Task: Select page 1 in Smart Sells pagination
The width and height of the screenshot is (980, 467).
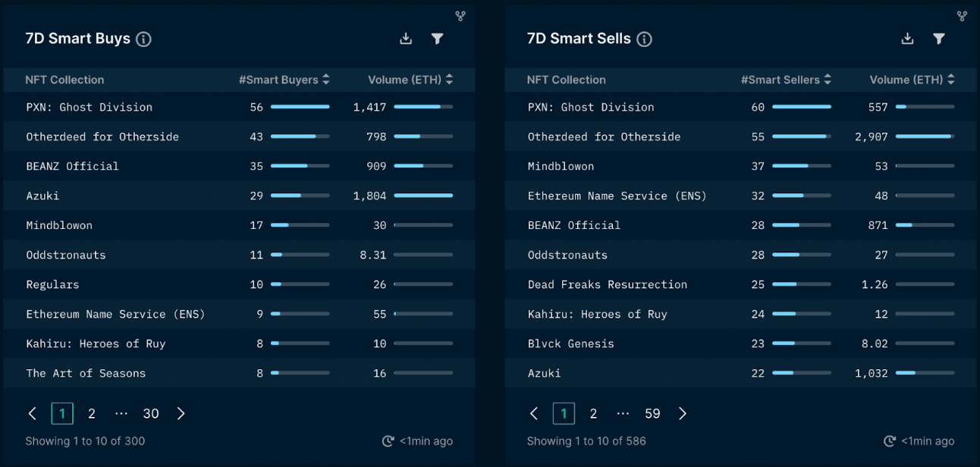Action: pos(564,413)
